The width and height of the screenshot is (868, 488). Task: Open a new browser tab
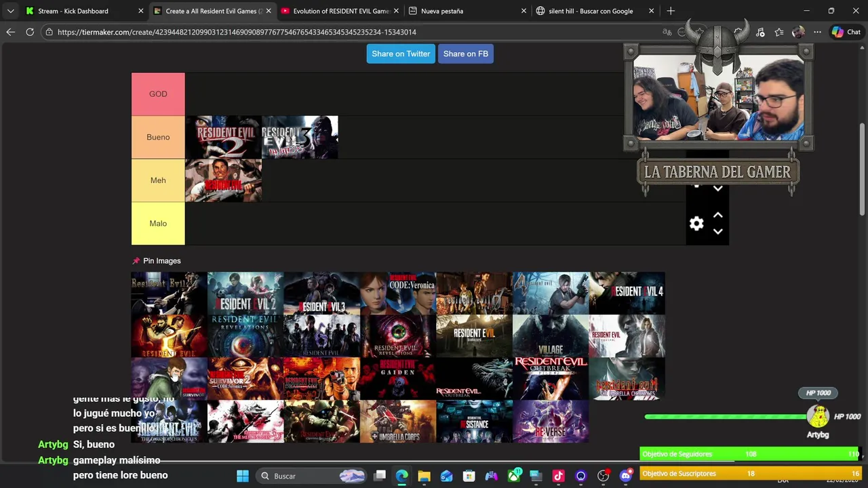pyautogui.click(x=671, y=11)
